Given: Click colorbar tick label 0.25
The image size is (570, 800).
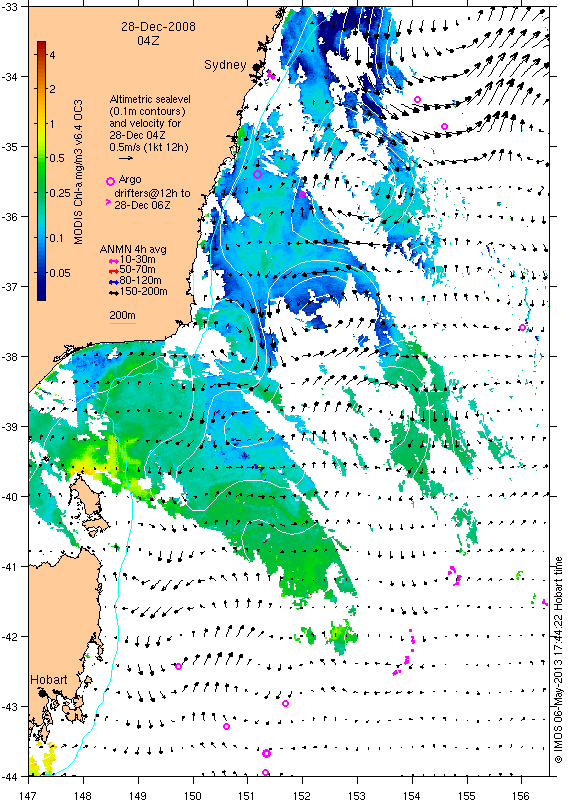Looking at the screenshot, I should point(60,192).
